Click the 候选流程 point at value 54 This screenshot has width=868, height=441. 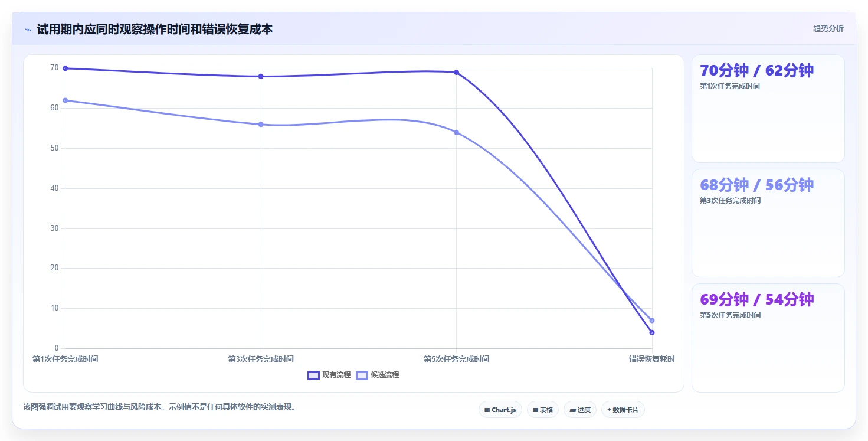pos(456,132)
